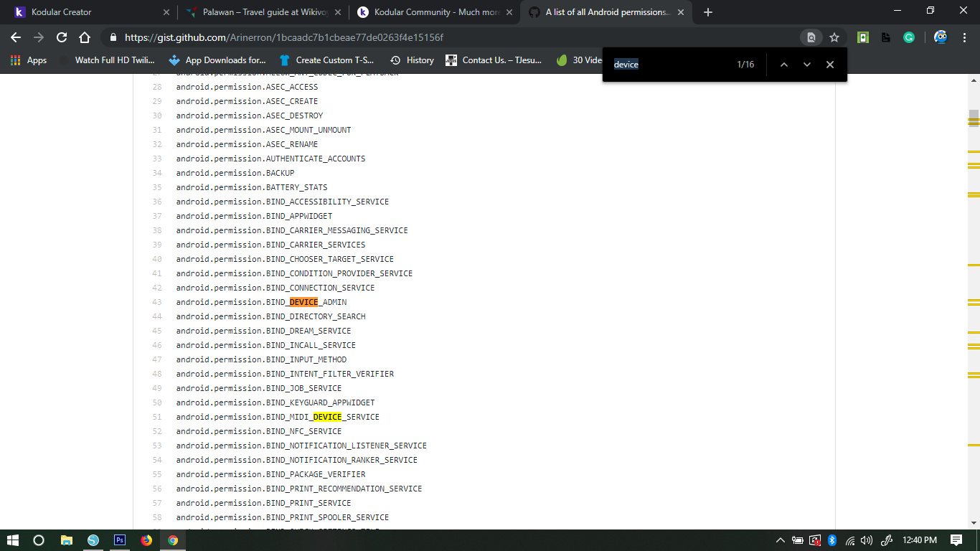Open the History bookmark
The height and width of the screenshot is (551, 980).
(412, 60)
